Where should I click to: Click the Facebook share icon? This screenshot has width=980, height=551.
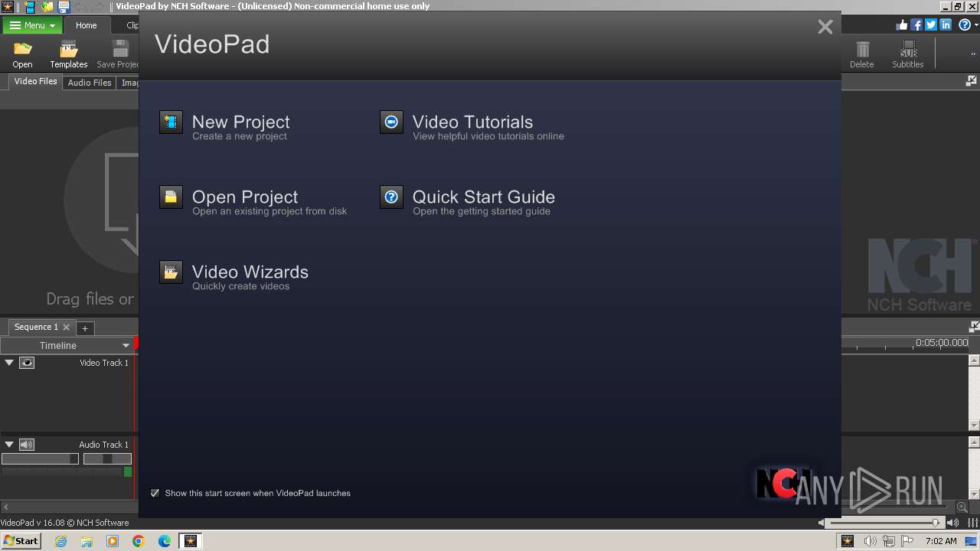[x=916, y=25]
